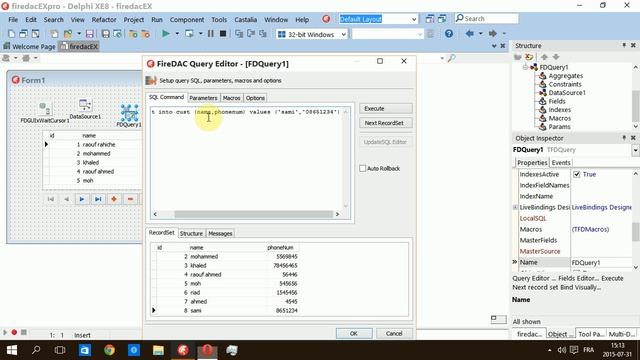
Task: Click the SQL scrollbar right arrow
Action: coord(337,214)
